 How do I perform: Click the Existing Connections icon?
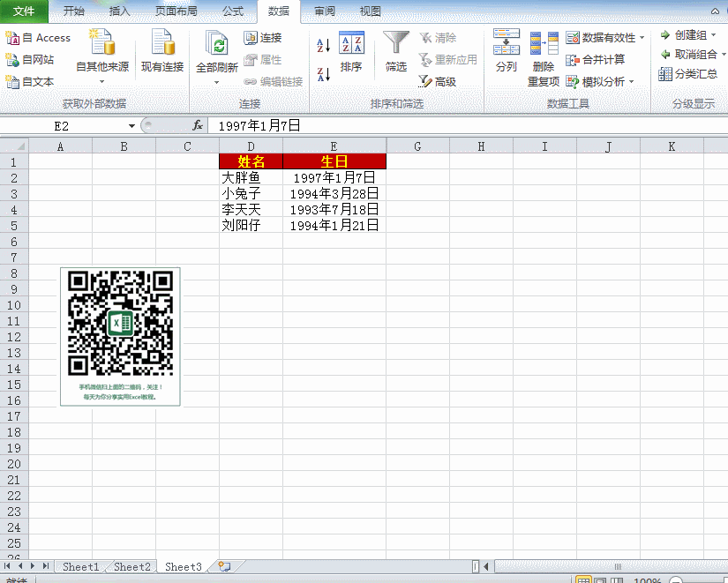click(162, 52)
